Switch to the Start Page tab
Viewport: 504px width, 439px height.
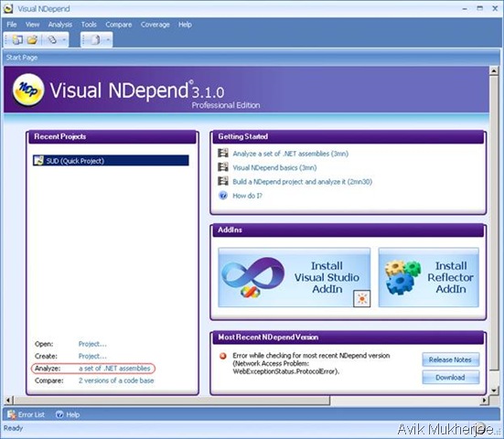(22, 58)
